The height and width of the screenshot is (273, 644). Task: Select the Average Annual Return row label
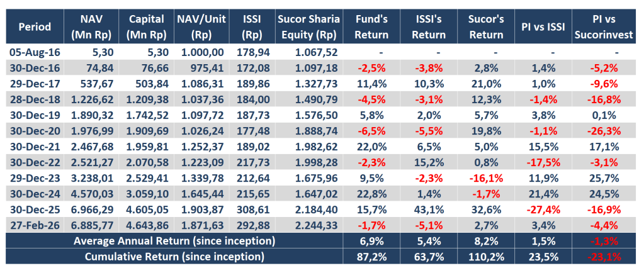tap(173, 241)
